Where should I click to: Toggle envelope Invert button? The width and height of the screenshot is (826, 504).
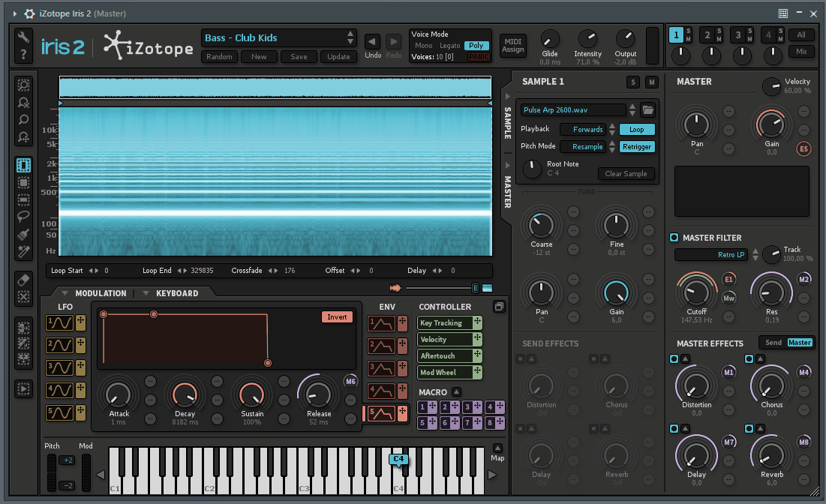coord(337,317)
